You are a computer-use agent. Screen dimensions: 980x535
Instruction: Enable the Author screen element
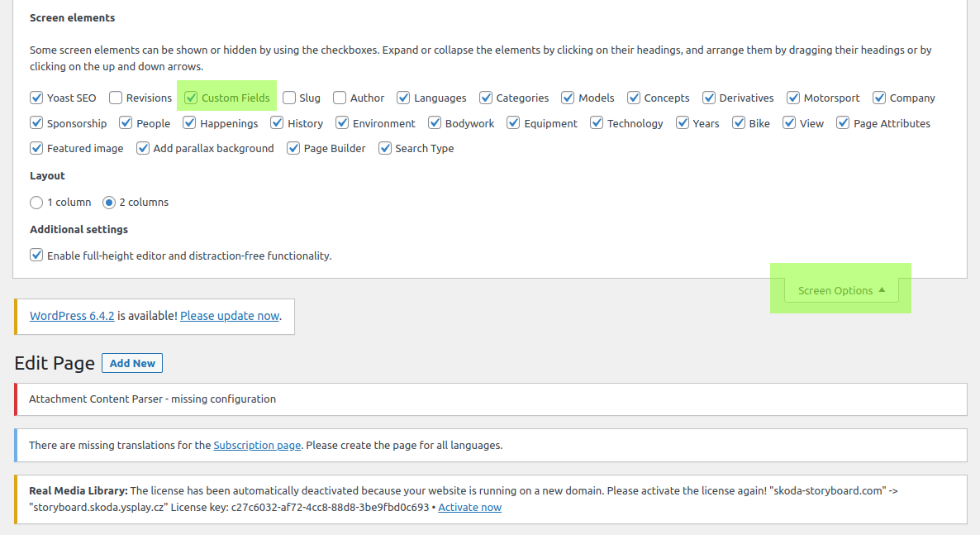340,98
